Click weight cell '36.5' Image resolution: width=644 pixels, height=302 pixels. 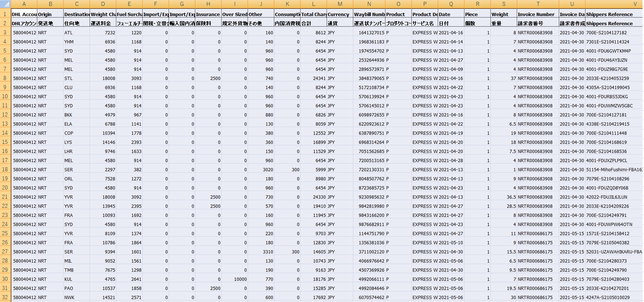point(504,197)
